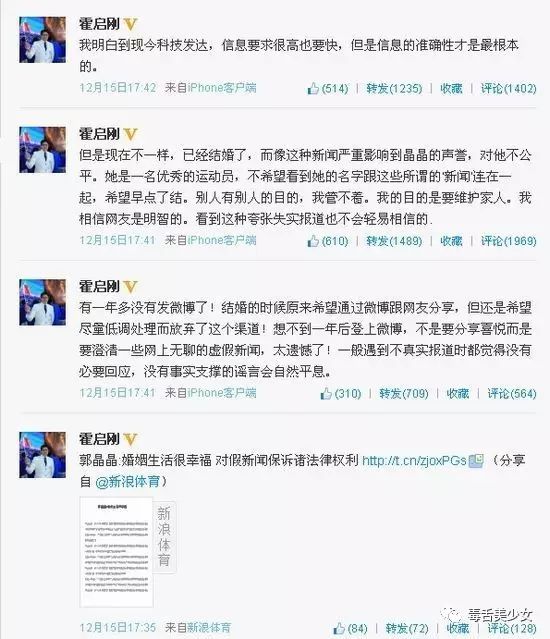Click 霍启刚 username on the fourth post
Screen dimensions: 550x639
99,439
